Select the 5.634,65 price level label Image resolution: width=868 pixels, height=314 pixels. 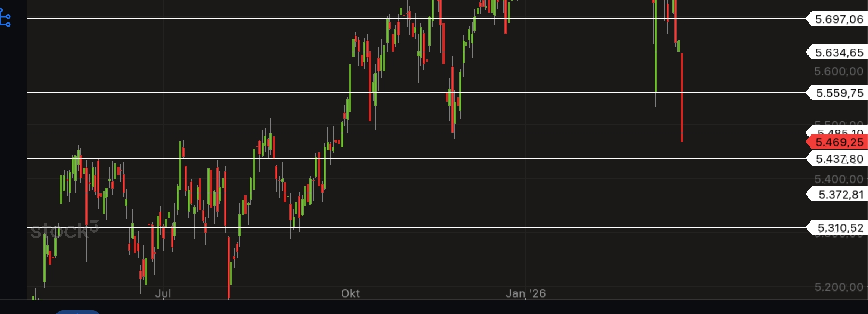click(837, 52)
